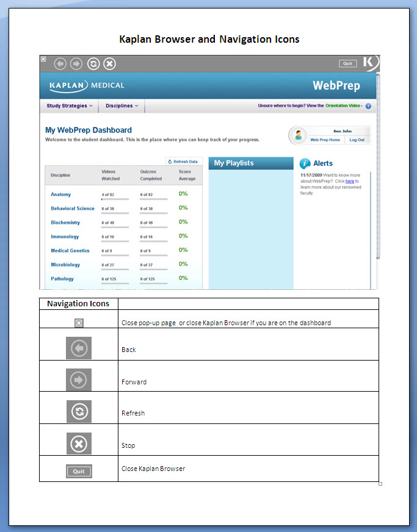Click the Anatomy quizzes completed progress bar
Image resolution: width=417 pixels, height=532 pixels.
click(x=153, y=199)
